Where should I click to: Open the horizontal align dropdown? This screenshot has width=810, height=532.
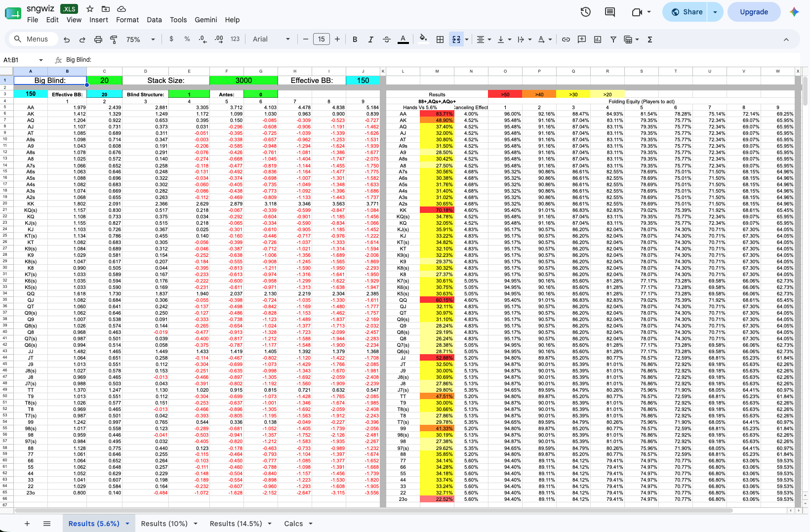(484, 40)
